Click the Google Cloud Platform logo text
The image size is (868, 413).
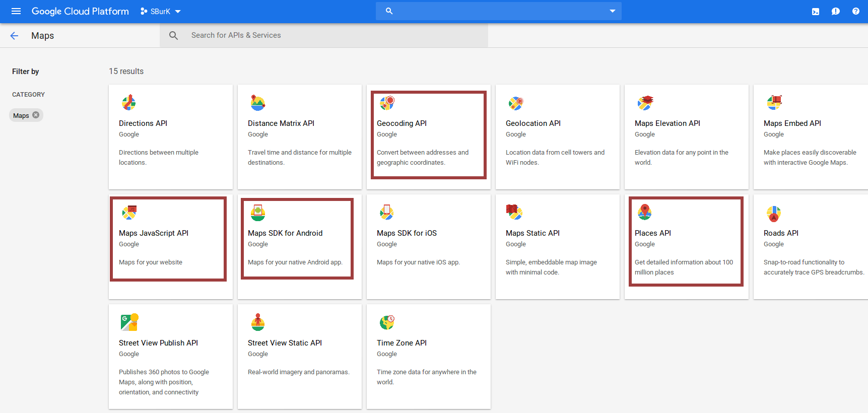tap(80, 11)
